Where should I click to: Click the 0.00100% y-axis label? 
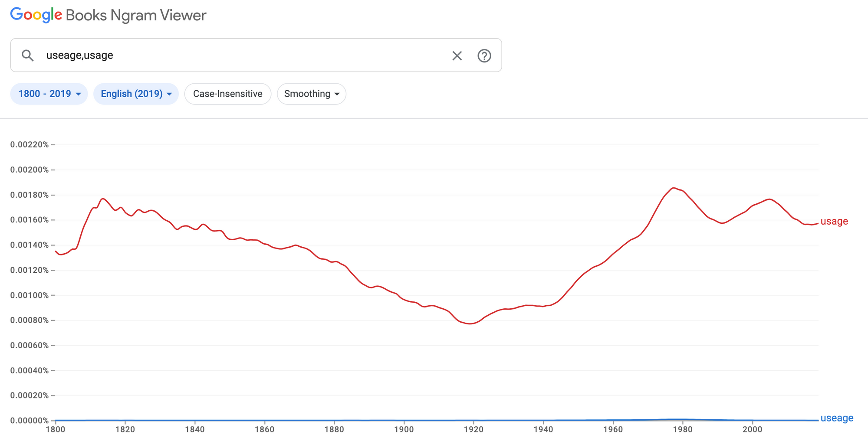30,295
